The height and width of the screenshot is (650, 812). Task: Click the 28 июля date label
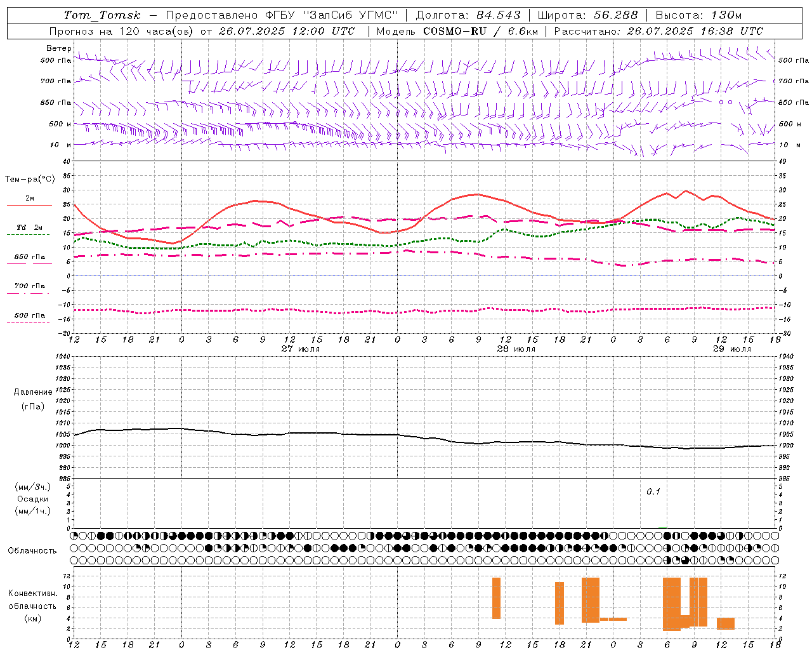pyautogui.click(x=516, y=349)
